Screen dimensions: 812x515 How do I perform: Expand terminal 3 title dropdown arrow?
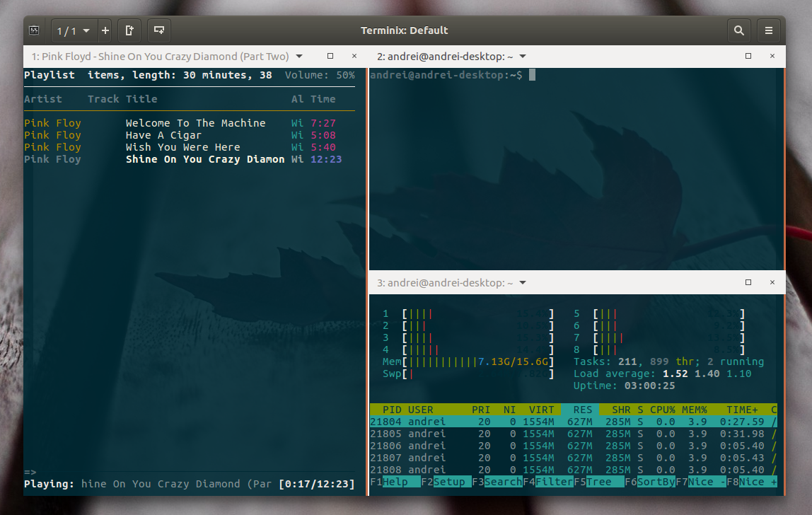point(523,282)
